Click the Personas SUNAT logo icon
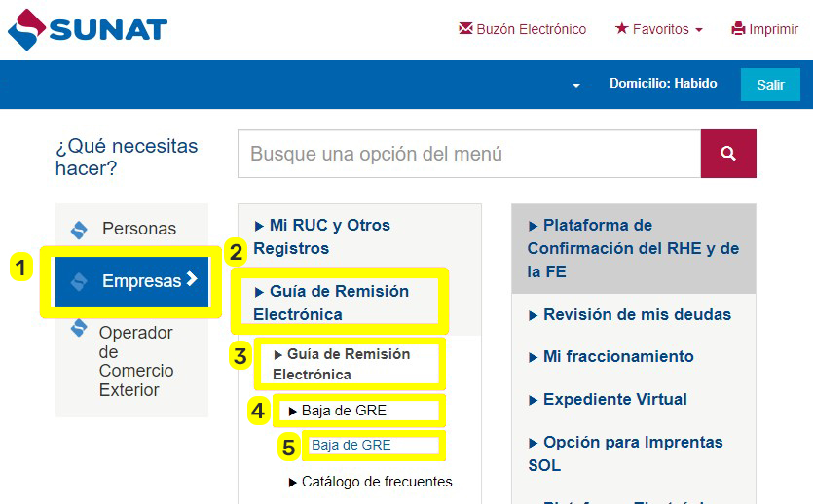This screenshot has height=504, width=813. tap(79, 230)
